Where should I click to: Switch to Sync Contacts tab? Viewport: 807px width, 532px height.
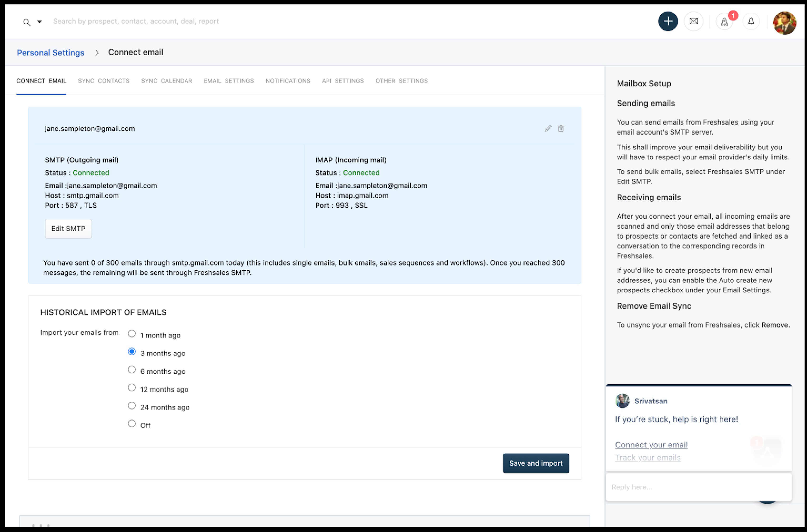pos(104,81)
